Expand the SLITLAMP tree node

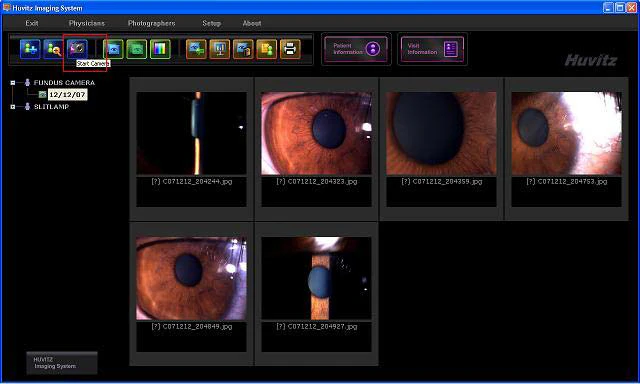(x=13, y=107)
